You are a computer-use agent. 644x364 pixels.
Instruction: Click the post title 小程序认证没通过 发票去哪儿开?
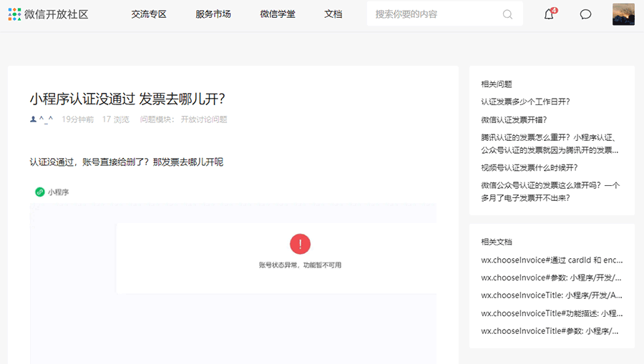coord(127,99)
